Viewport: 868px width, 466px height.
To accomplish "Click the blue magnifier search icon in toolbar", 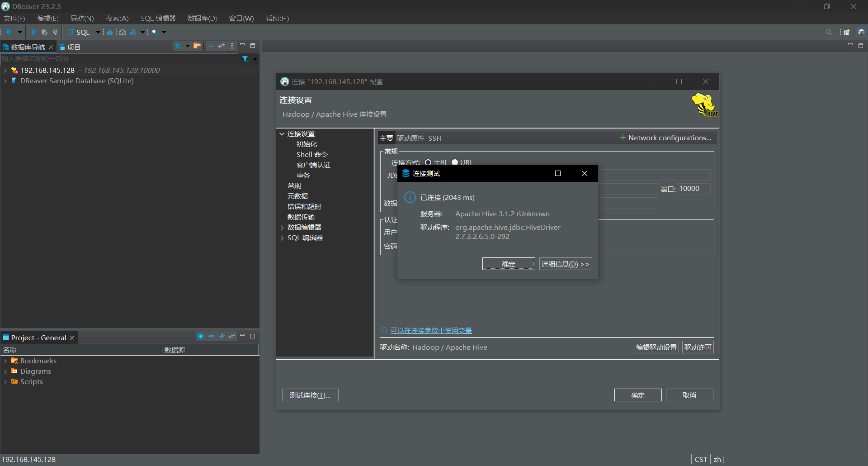I will pos(155,32).
